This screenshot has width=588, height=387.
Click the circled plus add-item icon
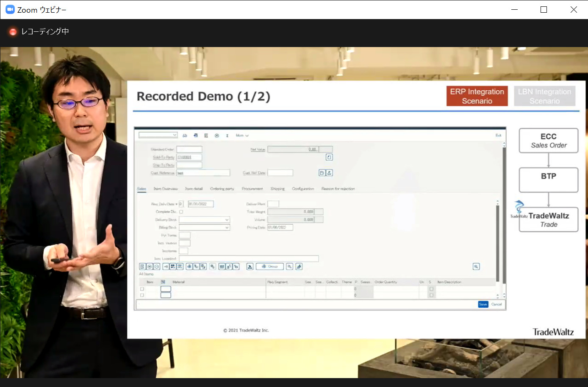point(150,267)
